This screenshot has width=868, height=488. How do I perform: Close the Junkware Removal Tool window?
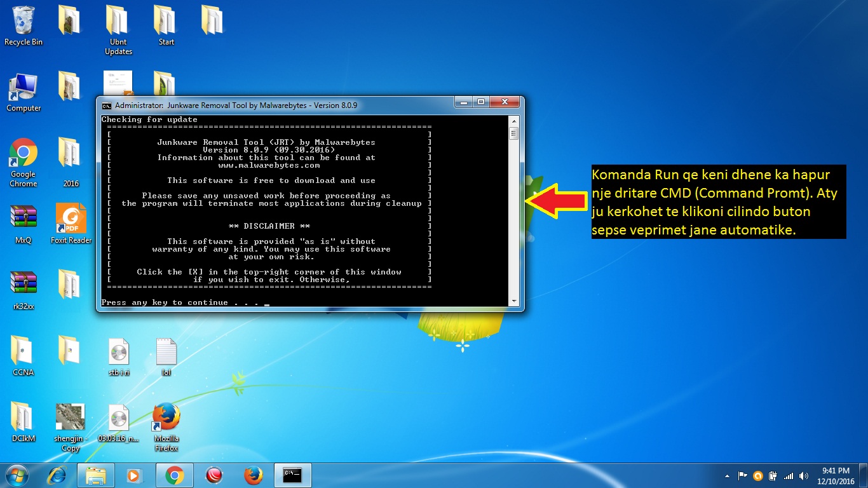point(505,102)
